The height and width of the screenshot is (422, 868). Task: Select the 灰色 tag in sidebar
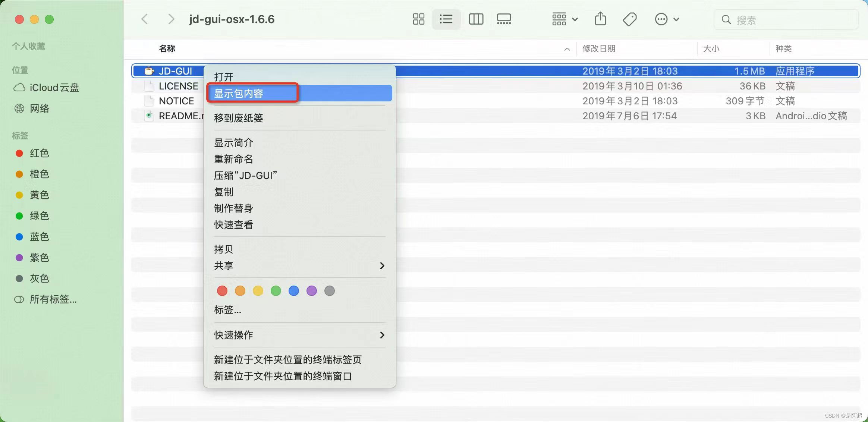[x=32, y=278]
